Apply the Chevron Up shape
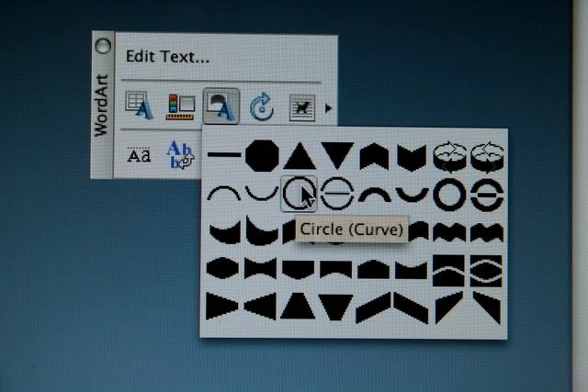 pos(374,156)
